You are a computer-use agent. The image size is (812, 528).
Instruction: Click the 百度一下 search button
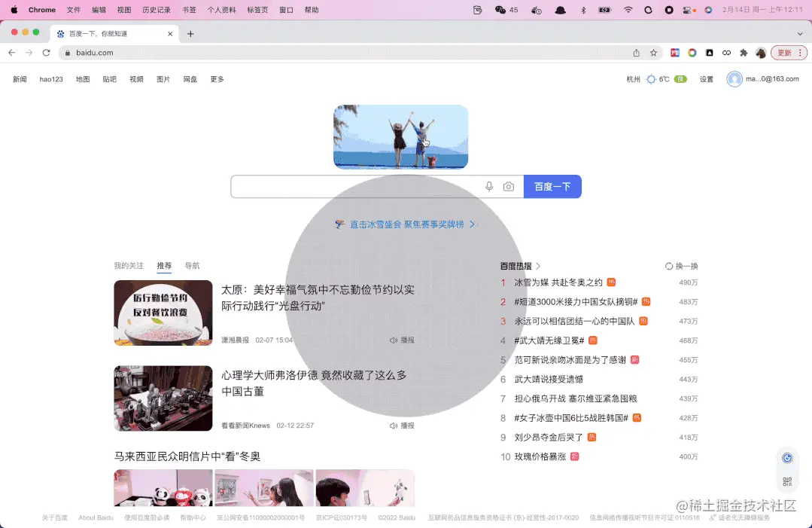[552, 187]
